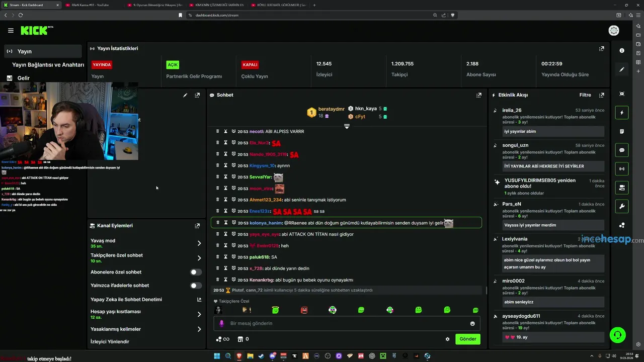Toggle the wrench tools icon in right sidebar
The height and width of the screenshot is (362, 644).
(622, 206)
